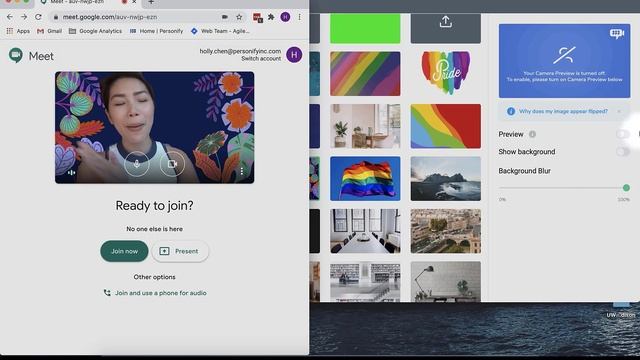Viewport: 640px width, 360px height.
Task: Click the red extension icon in toolbar
Action: click(x=258, y=17)
